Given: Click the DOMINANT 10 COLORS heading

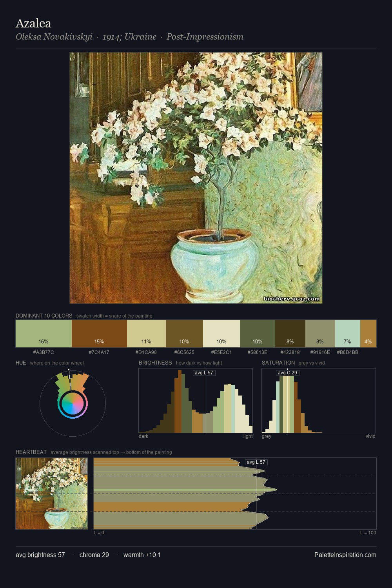Looking at the screenshot, I should point(44,316).
